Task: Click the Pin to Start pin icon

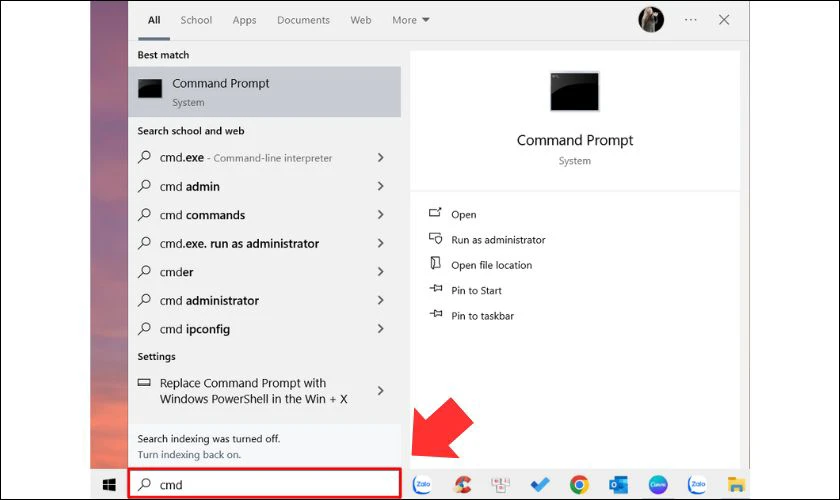Action: click(436, 288)
